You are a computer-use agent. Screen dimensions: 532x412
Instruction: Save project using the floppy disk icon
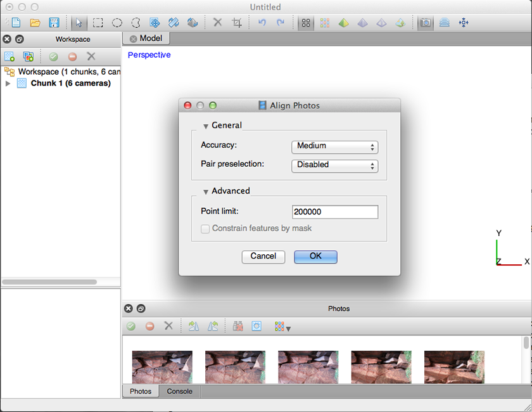[x=54, y=23]
